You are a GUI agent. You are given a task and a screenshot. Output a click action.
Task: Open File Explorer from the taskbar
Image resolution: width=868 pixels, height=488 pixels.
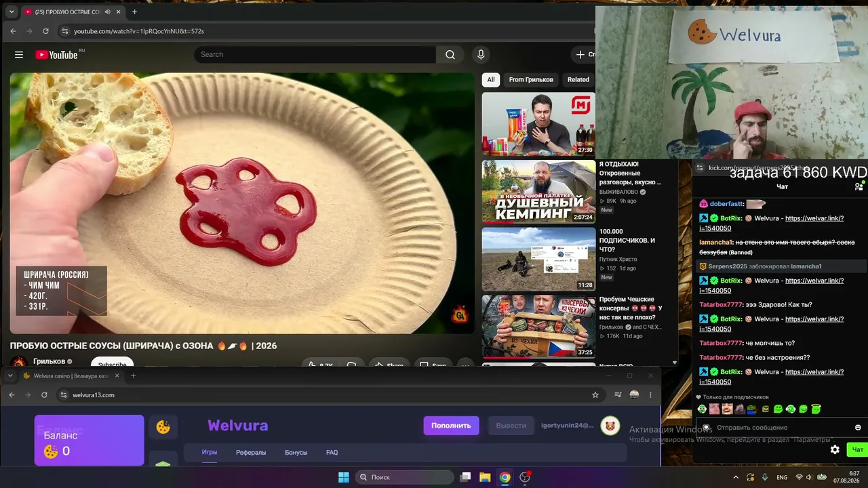485,477
